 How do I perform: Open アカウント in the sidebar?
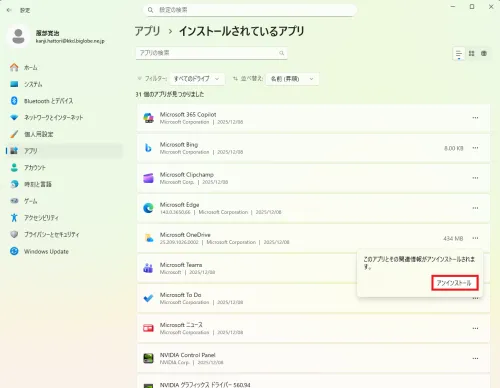pos(64,168)
